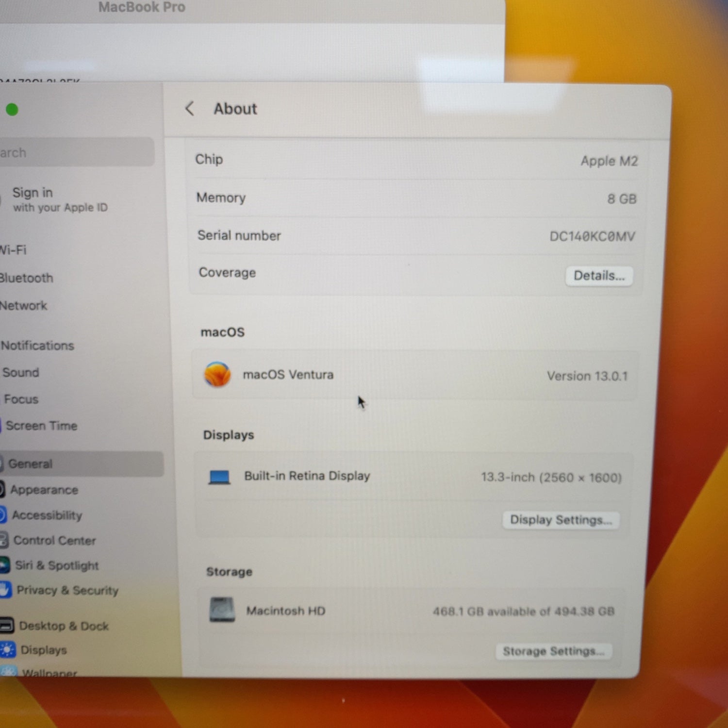Click the Serial number label
This screenshot has width=728, height=728.
click(239, 235)
